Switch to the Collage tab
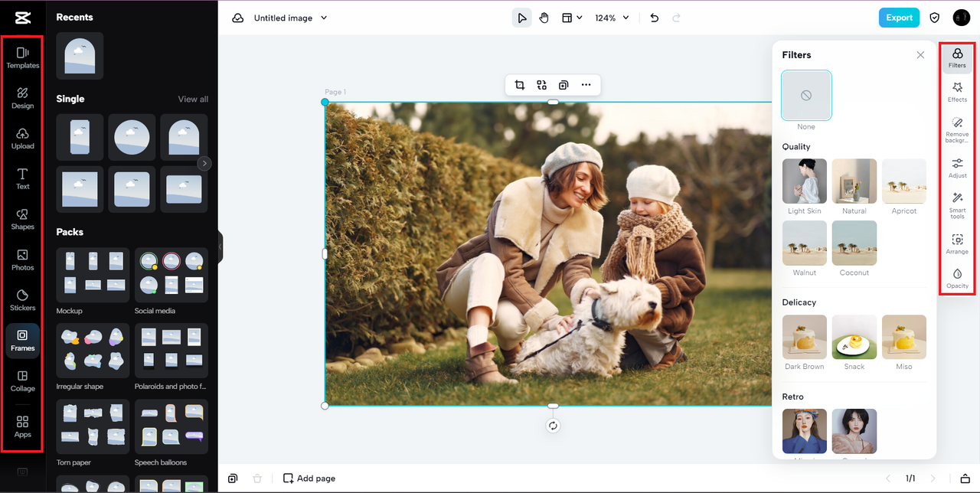 click(22, 380)
